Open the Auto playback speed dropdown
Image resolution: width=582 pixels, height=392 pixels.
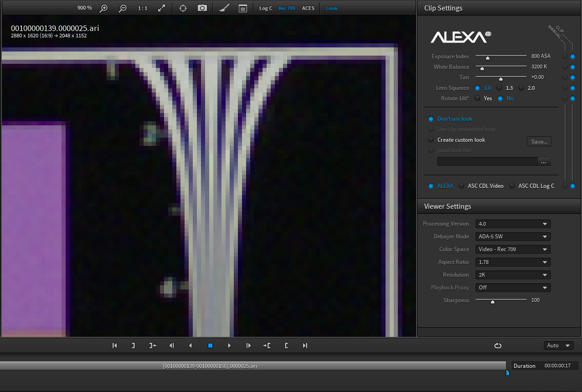tap(559, 346)
